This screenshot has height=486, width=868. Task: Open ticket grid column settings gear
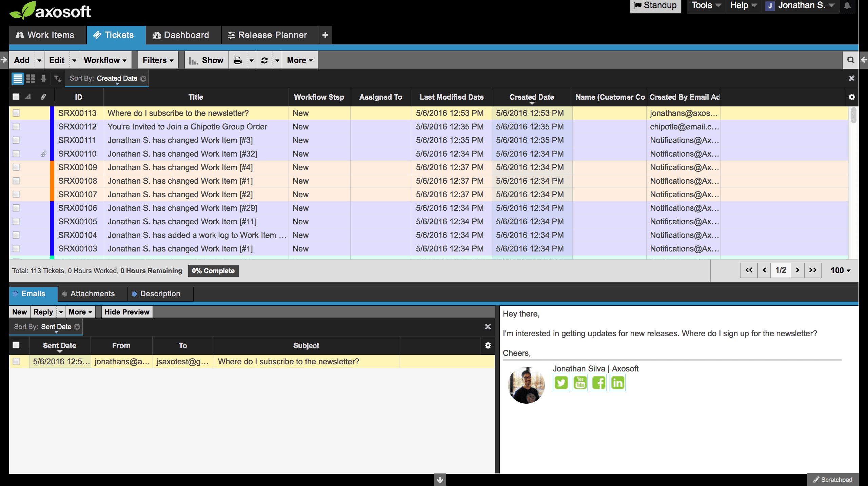point(852,97)
